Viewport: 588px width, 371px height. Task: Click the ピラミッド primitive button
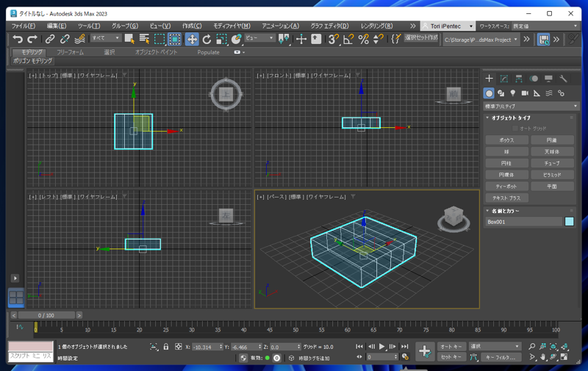552,175
